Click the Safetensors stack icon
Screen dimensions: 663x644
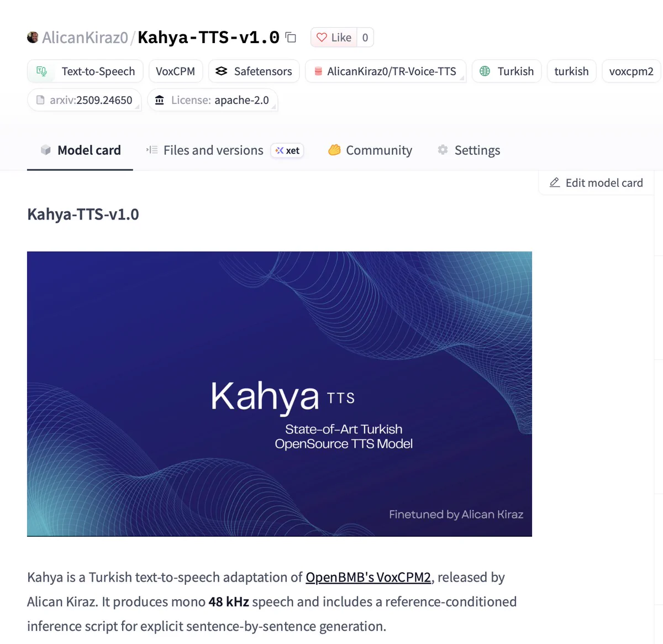coord(222,71)
